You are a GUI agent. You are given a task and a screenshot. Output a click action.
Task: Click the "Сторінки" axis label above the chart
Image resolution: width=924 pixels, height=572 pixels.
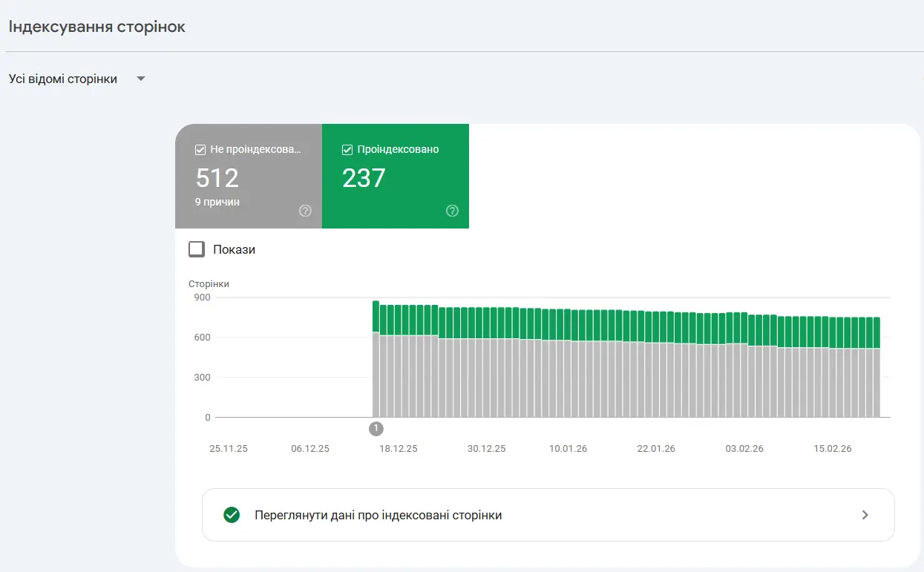(209, 283)
